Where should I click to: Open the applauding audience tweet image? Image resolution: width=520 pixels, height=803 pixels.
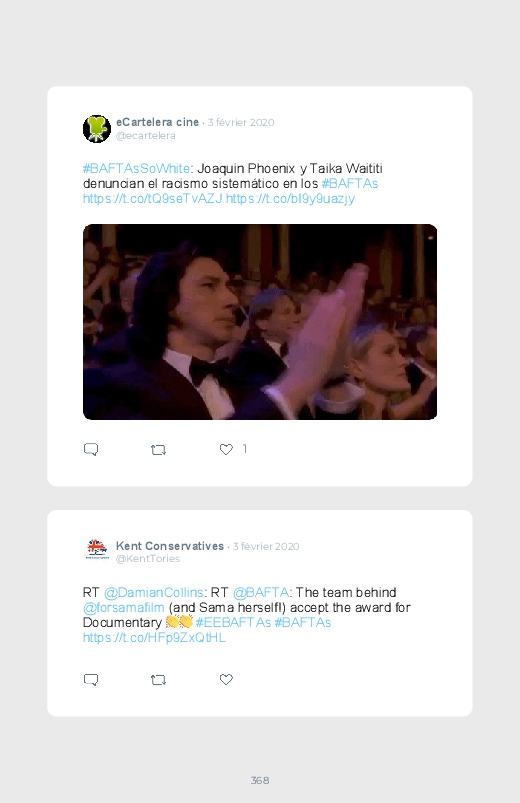[260, 322]
